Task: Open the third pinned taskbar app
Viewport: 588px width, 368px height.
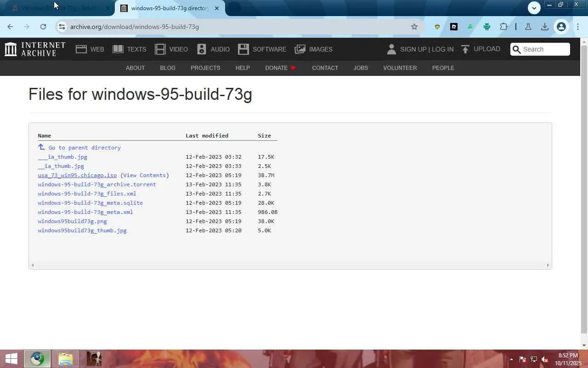Action: 94,359
